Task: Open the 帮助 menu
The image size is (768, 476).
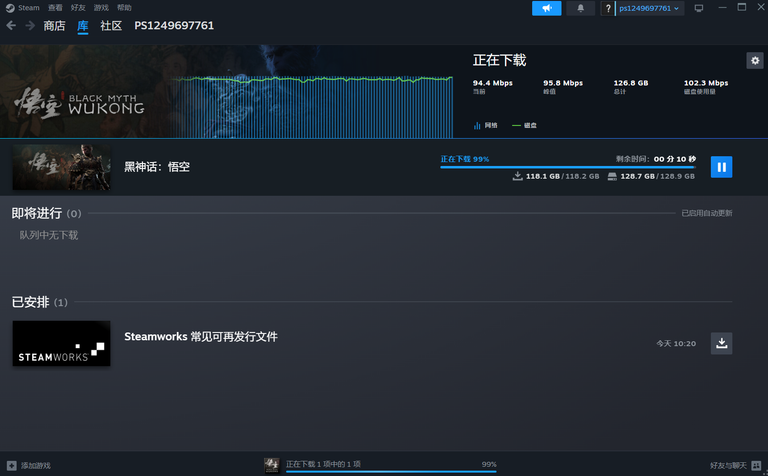Action: coord(124,8)
